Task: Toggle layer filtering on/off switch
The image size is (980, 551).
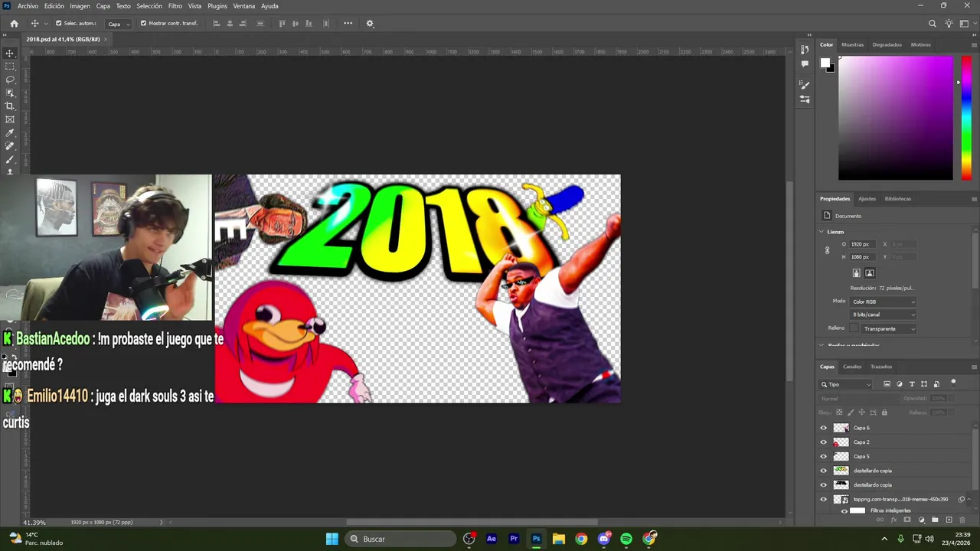Action: (953, 382)
